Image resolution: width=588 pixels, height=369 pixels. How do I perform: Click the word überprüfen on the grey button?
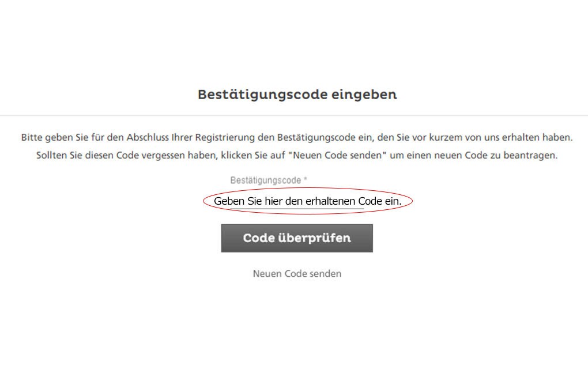[314, 238]
